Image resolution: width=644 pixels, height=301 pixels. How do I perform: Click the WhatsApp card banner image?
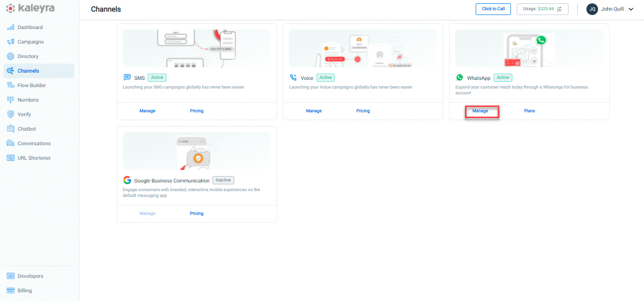(529, 48)
